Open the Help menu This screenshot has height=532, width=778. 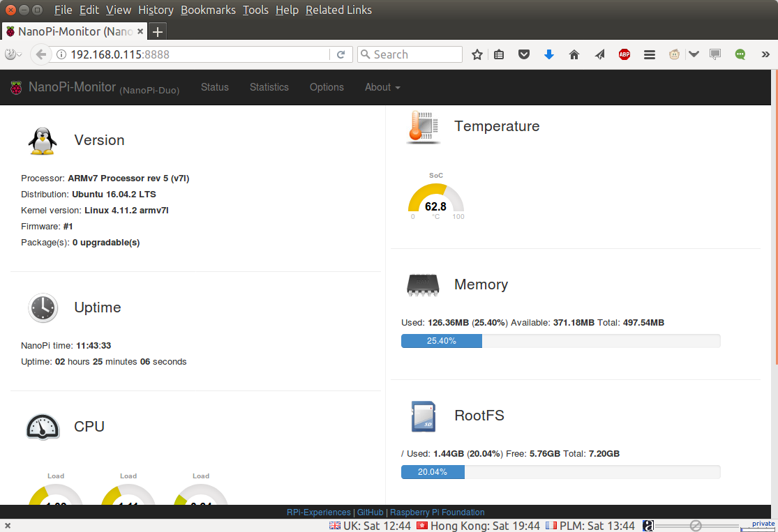(x=287, y=10)
